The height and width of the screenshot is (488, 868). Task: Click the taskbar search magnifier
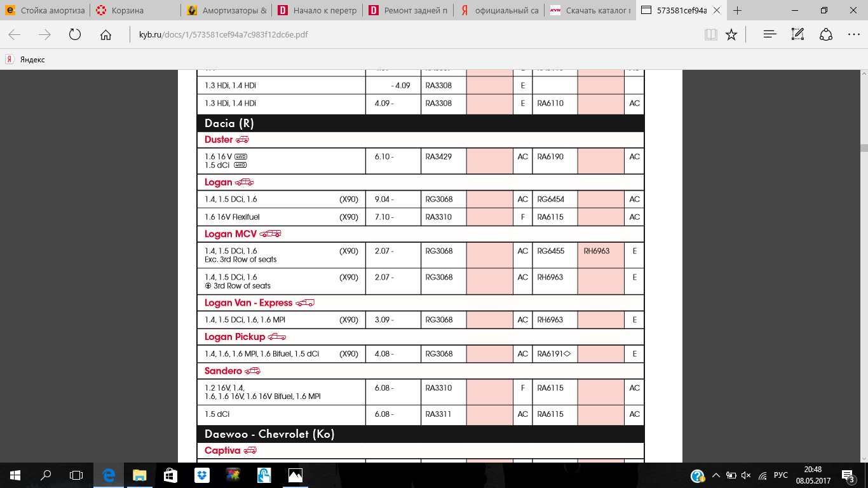[x=46, y=475]
